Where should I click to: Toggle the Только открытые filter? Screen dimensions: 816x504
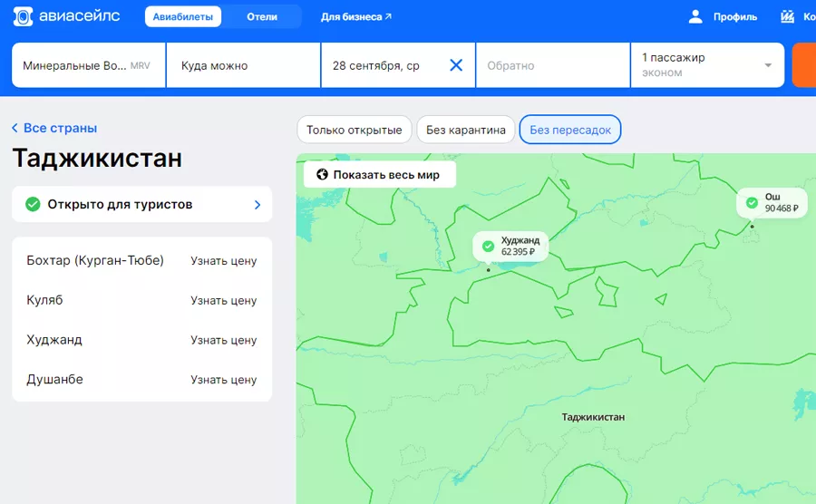pos(354,130)
